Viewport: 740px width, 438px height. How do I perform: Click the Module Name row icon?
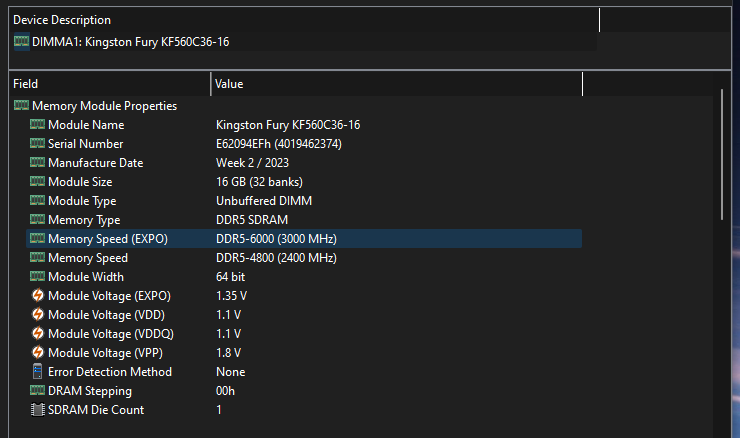(x=38, y=125)
